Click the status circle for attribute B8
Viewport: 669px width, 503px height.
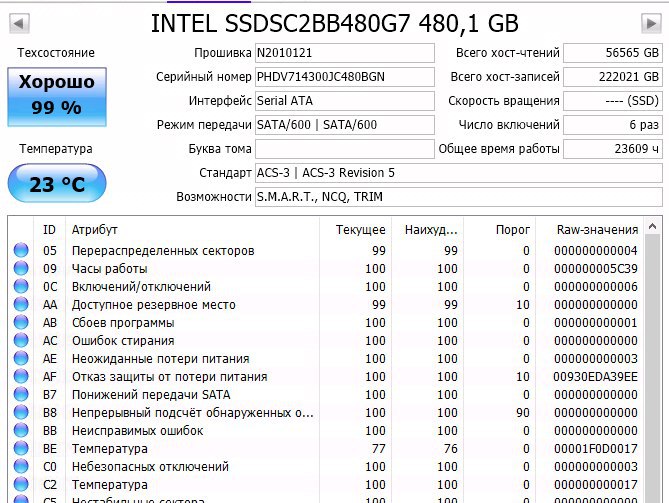(21, 412)
